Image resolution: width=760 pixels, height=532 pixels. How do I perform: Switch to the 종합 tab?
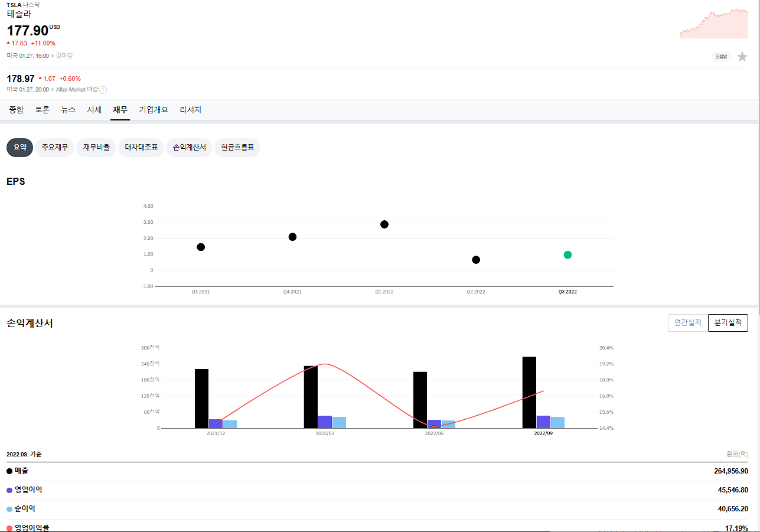click(x=17, y=110)
